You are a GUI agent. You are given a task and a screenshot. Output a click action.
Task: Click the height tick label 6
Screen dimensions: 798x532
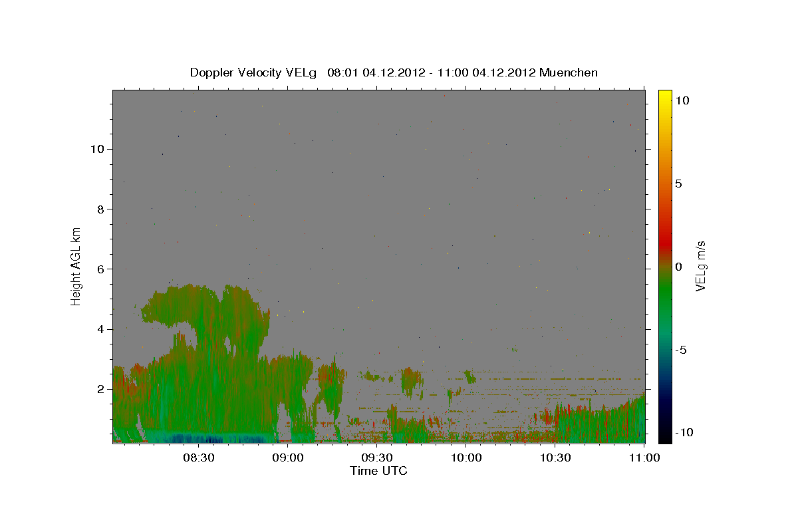click(x=100, y=269)
